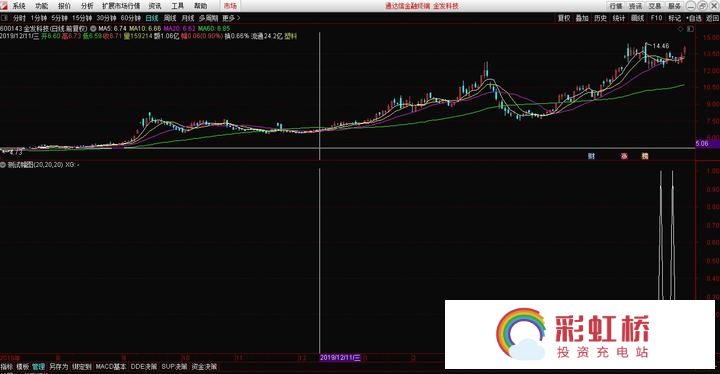Image resolution: width=720 pixels, height=374 pixels.
Task: Toggle the 自选 watchlist marker
Action: tap(694, 18)
